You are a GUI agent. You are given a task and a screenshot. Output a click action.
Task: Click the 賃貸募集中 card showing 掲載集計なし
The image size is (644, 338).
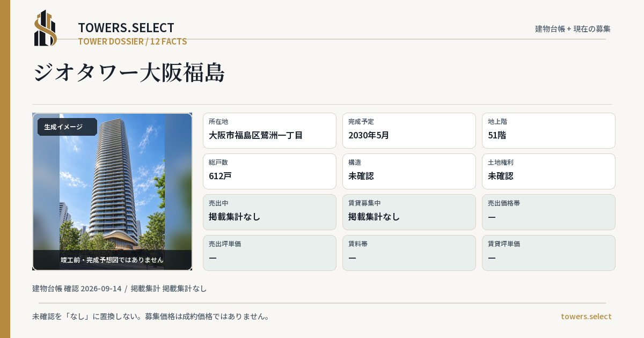(x=409, y=212)
